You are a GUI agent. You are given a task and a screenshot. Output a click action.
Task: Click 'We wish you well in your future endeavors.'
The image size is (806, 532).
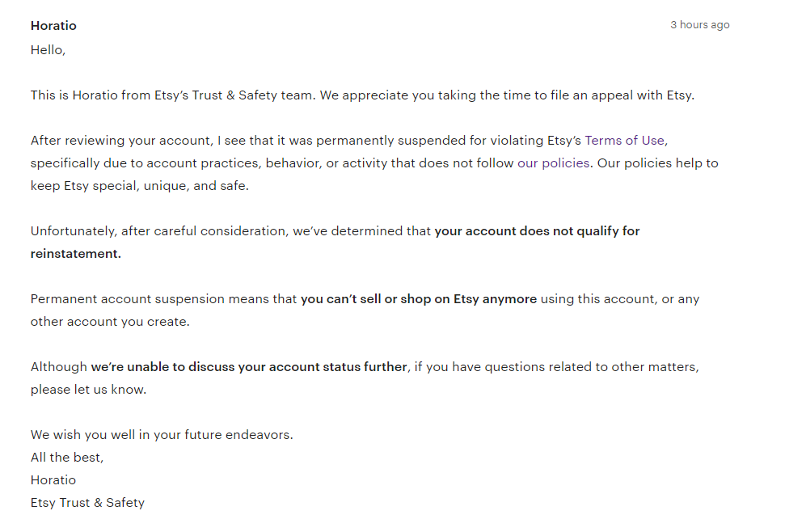point(162,435)
